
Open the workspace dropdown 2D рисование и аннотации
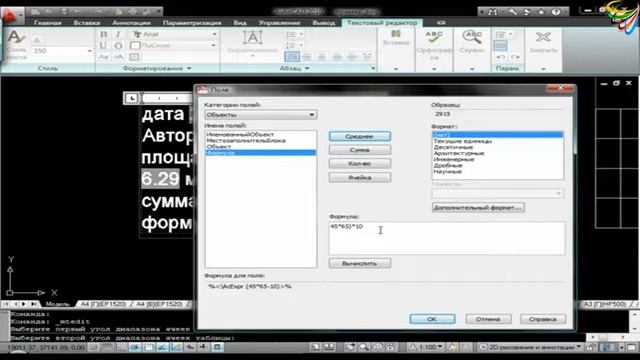[531, 347]
